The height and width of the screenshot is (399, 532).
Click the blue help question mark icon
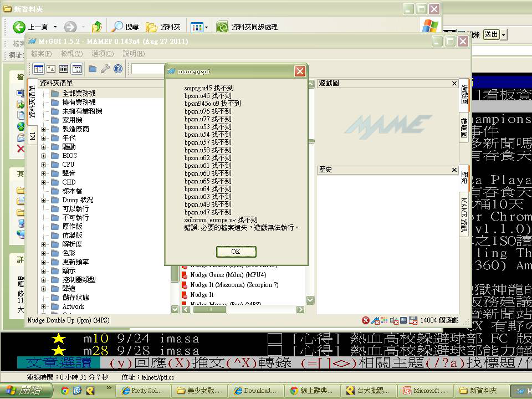117,69
